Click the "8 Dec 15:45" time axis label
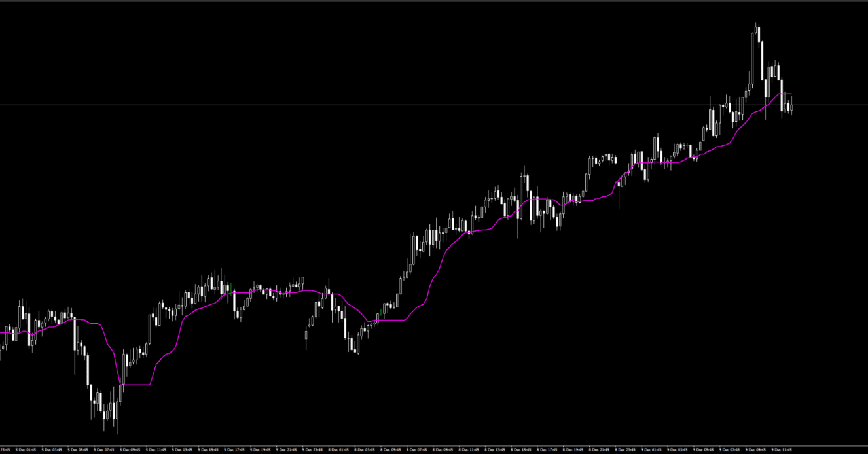Image resolution: width=868 pixels, height=454 pixels. [521, 449]
